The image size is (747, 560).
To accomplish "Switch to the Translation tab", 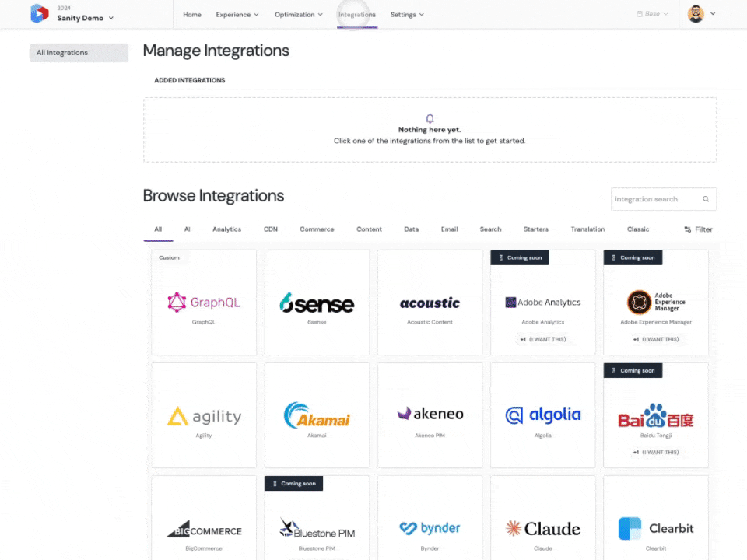I will click(x=588, y=229).
